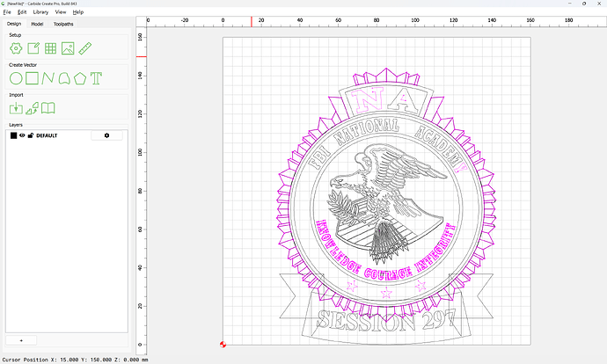
Task: Select the SESSION 297 text on canvas
Action: (386, 320)
